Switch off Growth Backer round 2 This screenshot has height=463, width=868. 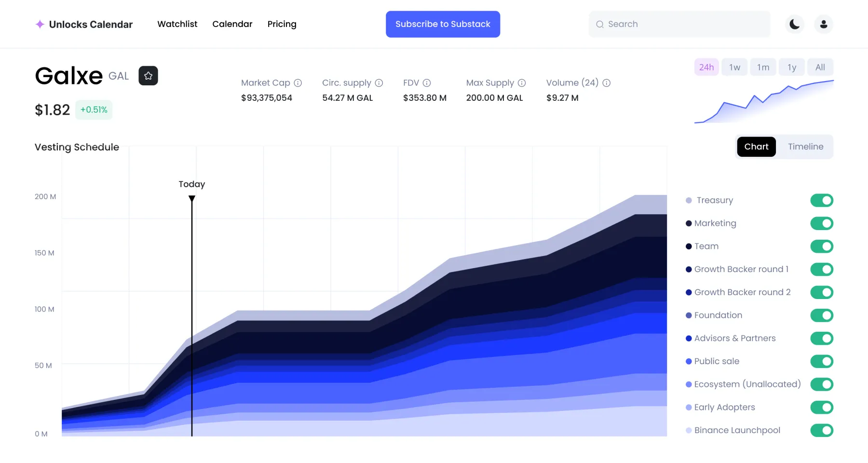(822, 292)
